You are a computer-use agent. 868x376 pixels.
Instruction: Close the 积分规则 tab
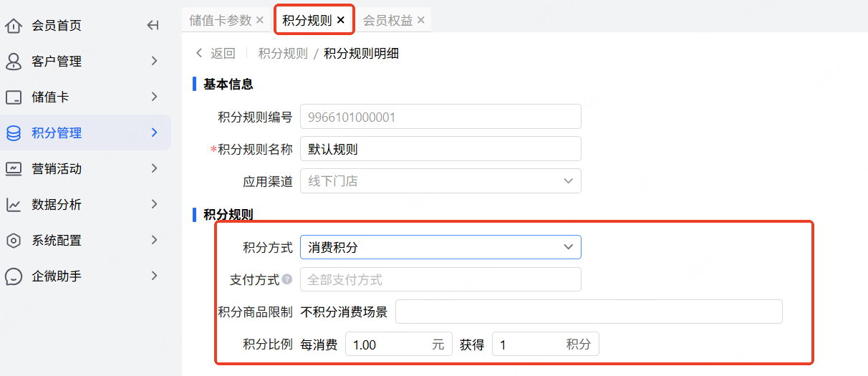(341, 20)
